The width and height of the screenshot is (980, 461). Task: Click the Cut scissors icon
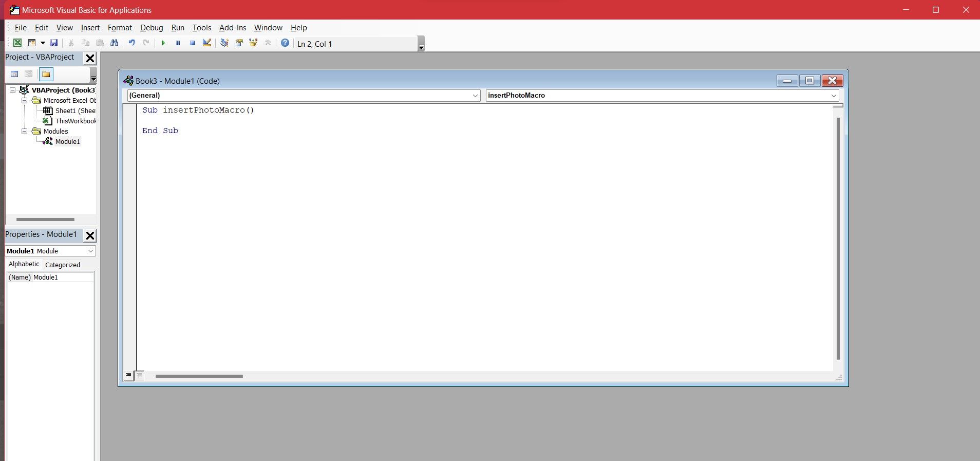coord(71,43)
